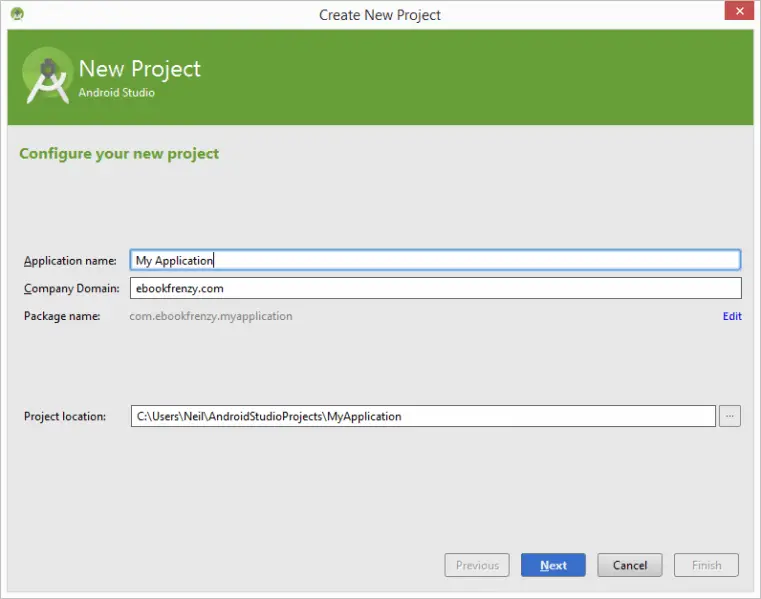The width and height of the screenshot is (761, 599).
Task: Click the 'Project location:' label
Action: 65,416
